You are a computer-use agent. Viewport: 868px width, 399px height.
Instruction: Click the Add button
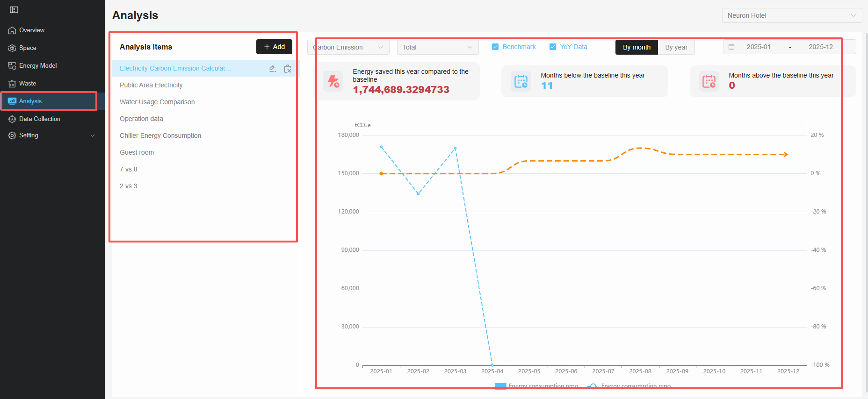click(274, 47)
